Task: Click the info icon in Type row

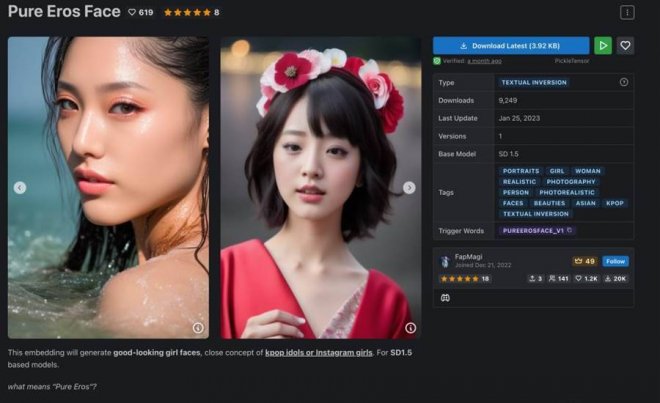Action: click(x=624, y=82)
